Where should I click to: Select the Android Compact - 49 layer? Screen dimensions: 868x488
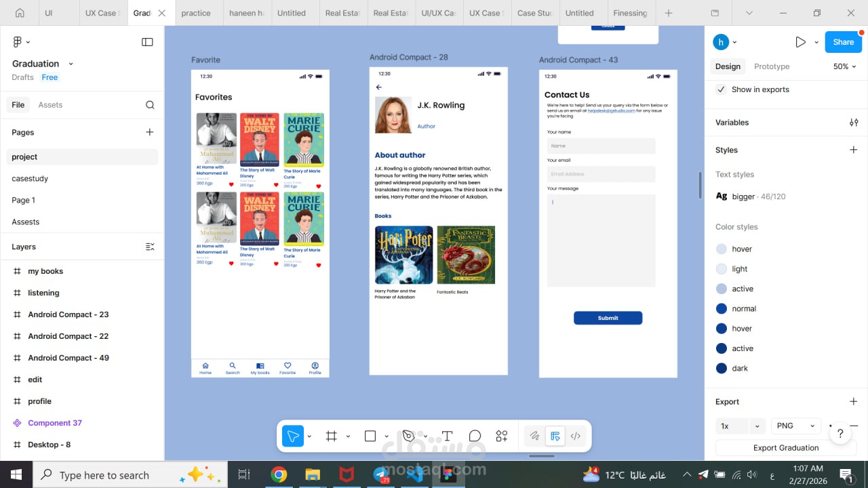coord(68,358)
